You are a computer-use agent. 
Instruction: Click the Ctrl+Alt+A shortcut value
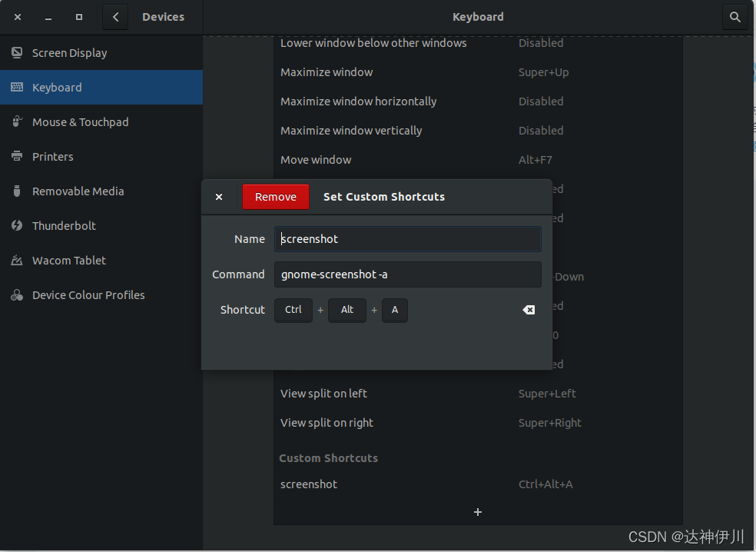click(545, 484)
